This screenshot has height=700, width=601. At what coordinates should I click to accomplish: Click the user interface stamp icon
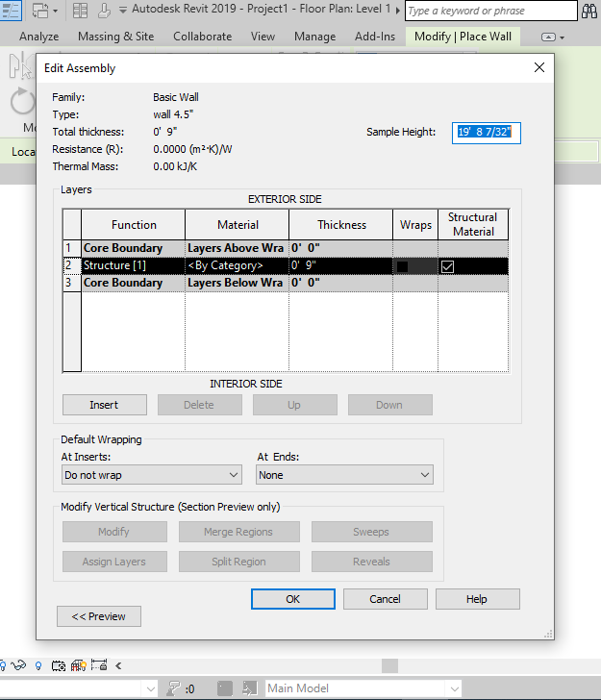pyautogui.click(x=104, y=11)
